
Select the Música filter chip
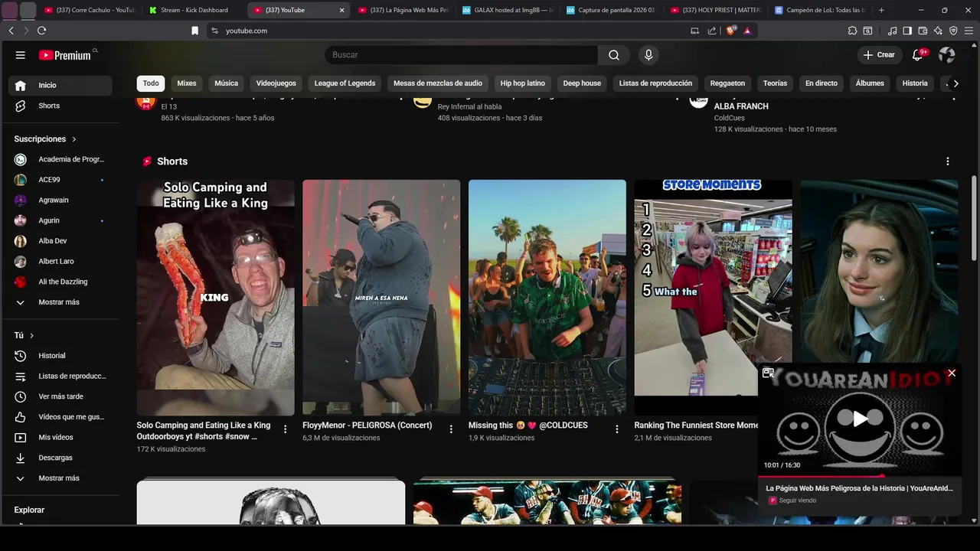point(226,83)
